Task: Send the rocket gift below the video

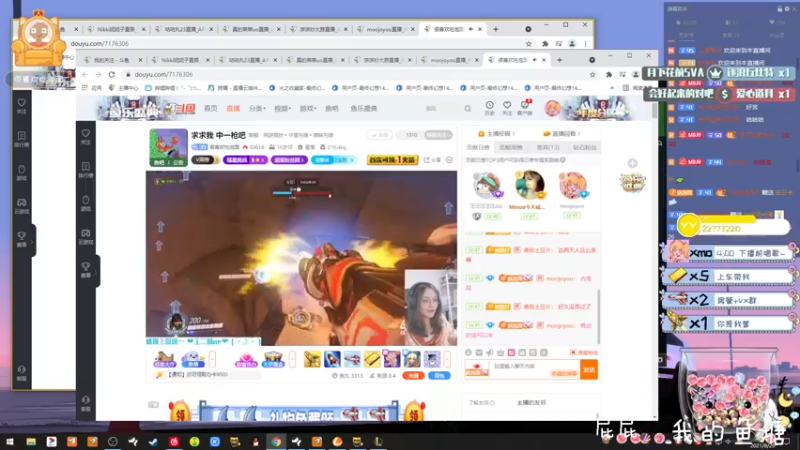Action: [x=332, y=359]
